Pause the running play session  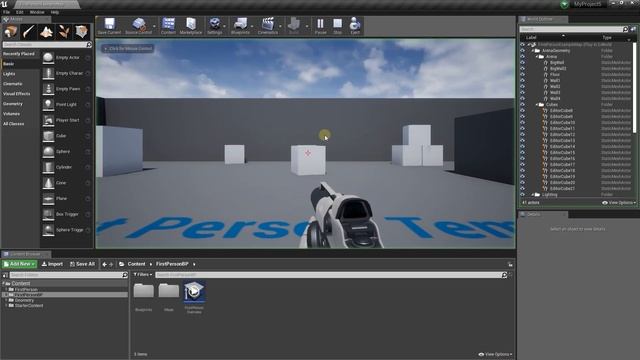321,26
